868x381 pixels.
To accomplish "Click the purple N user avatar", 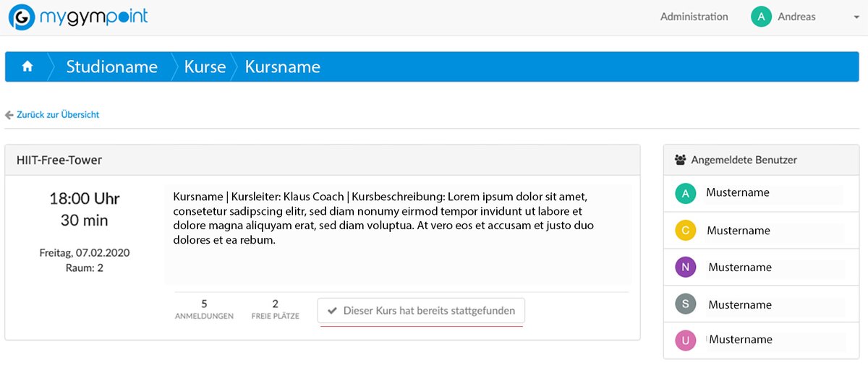I will point(685,267).
